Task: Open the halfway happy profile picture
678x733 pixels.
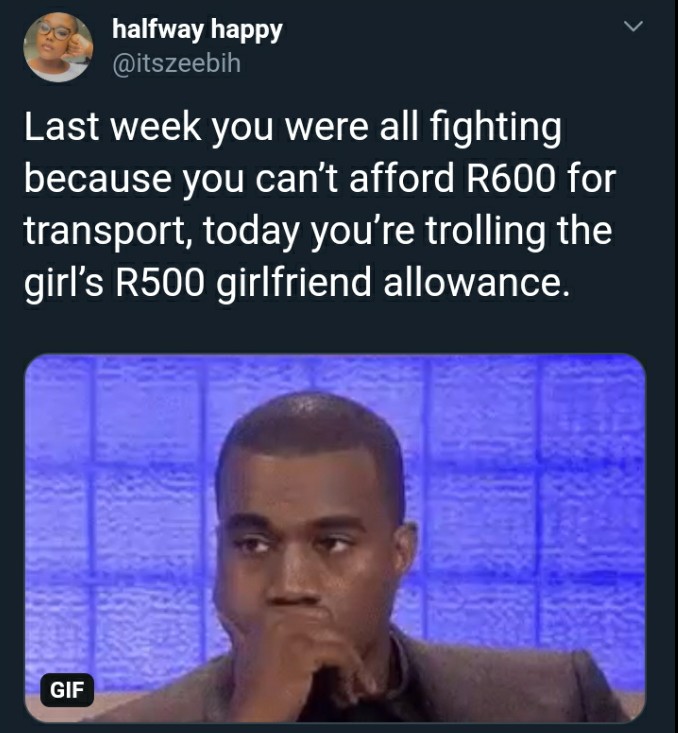Action: pyautogui.click(x=58, y=47)
